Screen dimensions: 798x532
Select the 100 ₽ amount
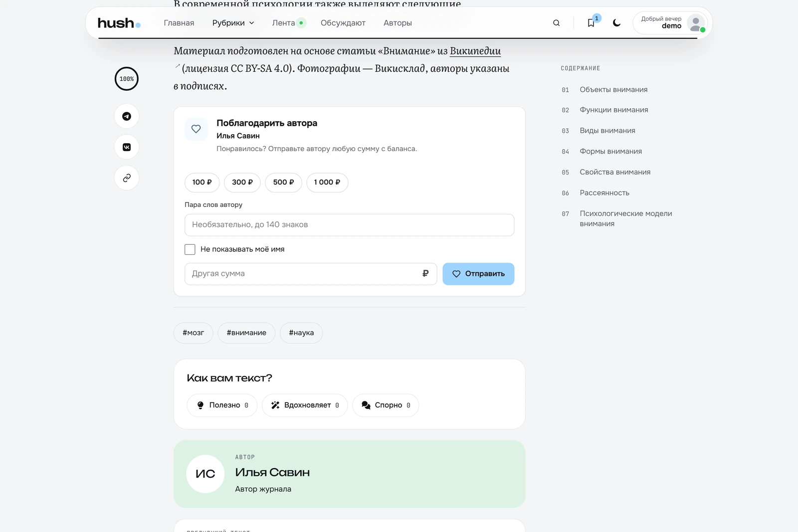click(202, 182)
